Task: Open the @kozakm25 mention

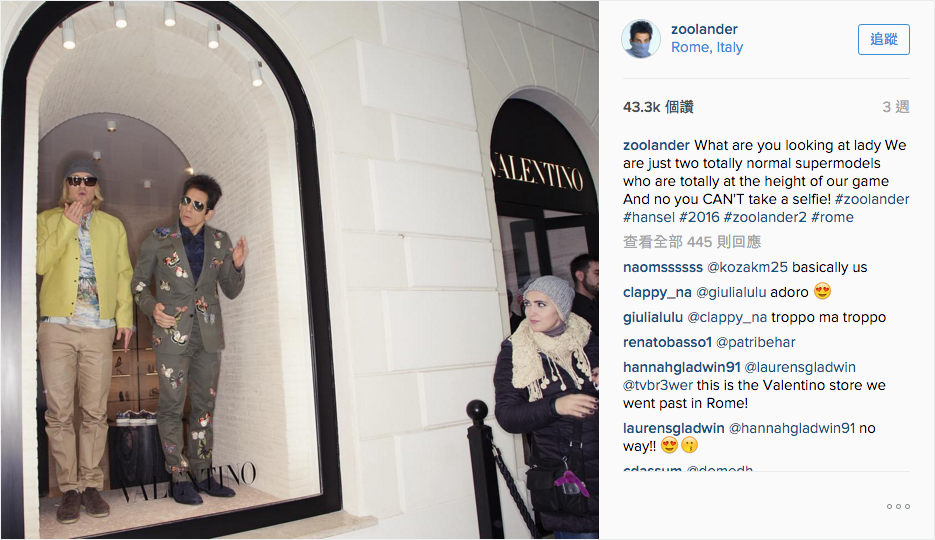Action: click(x=747, y=267)
